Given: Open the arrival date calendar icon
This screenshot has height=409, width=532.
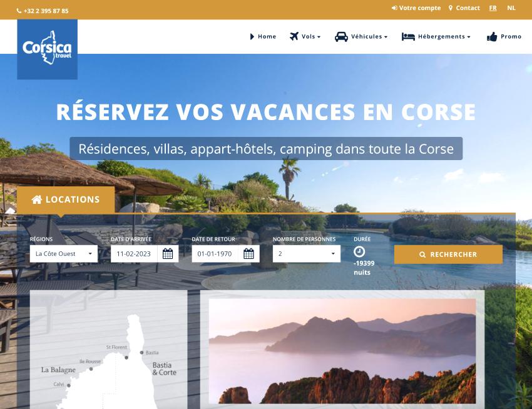Looking at the screenshot, I should coord(168,254).
